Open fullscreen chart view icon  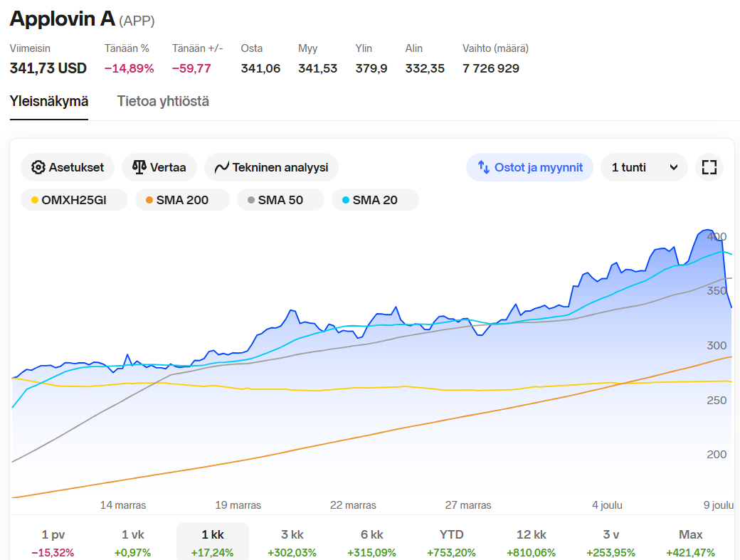click(x=709, y=167)
